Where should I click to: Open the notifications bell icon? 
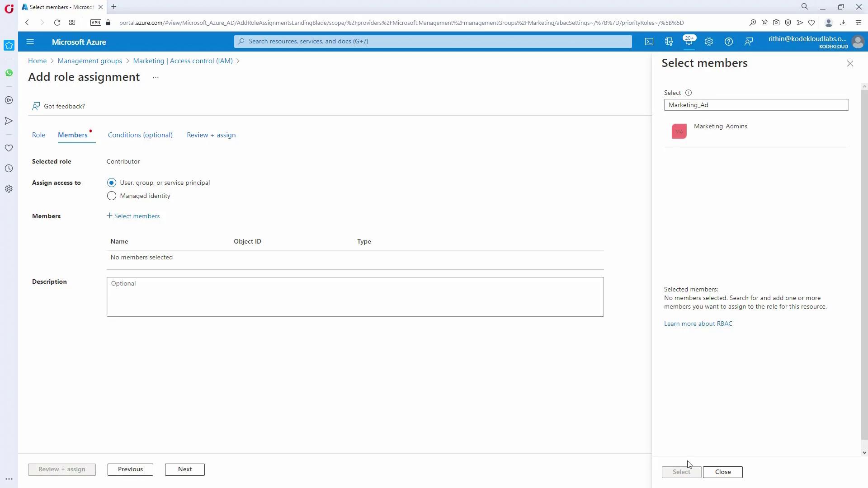(689, 42)
